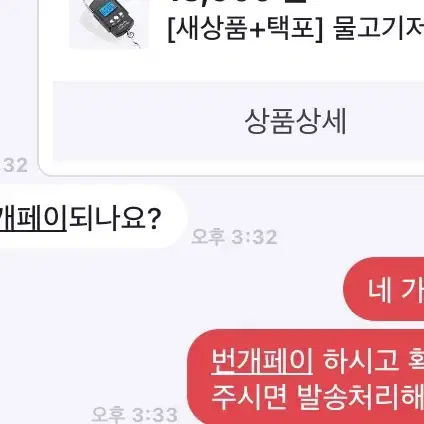Click the question mark ending the white bubble

pyautogui.click(x=154, y=218)
